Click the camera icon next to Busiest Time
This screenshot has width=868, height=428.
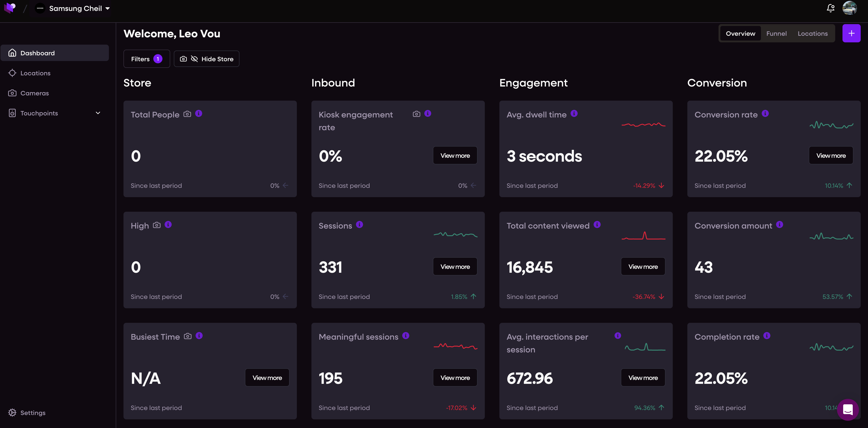click(188, 336)
